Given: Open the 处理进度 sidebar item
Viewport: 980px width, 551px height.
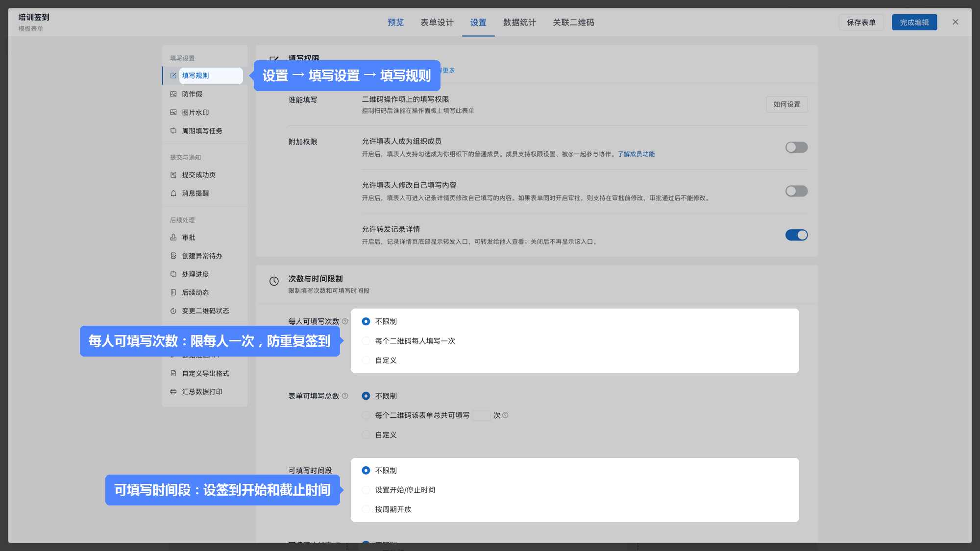Looking at the screenshot, I should click(x=205, y=274).
